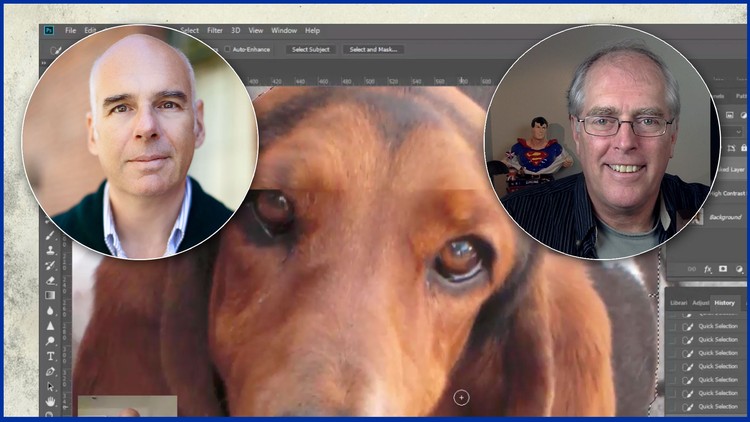Screen dimensions: 750x422
Task: Select the Blur tool droplet icon
Action: (x=50, y=311)
